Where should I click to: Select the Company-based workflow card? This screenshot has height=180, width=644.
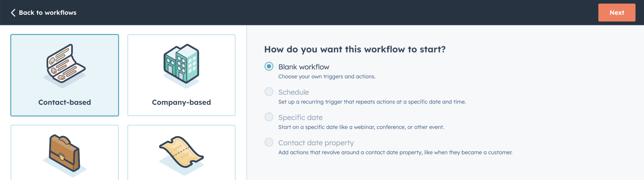pyautogui.click(x=181, y=74)
